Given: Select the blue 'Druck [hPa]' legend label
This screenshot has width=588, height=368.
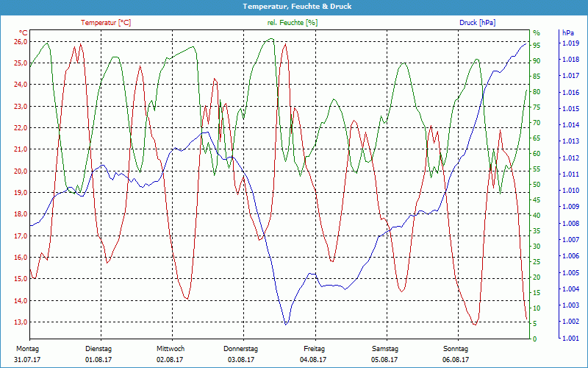Looking at the screenshot, I should pyautogui.click(x=477, y=23).
